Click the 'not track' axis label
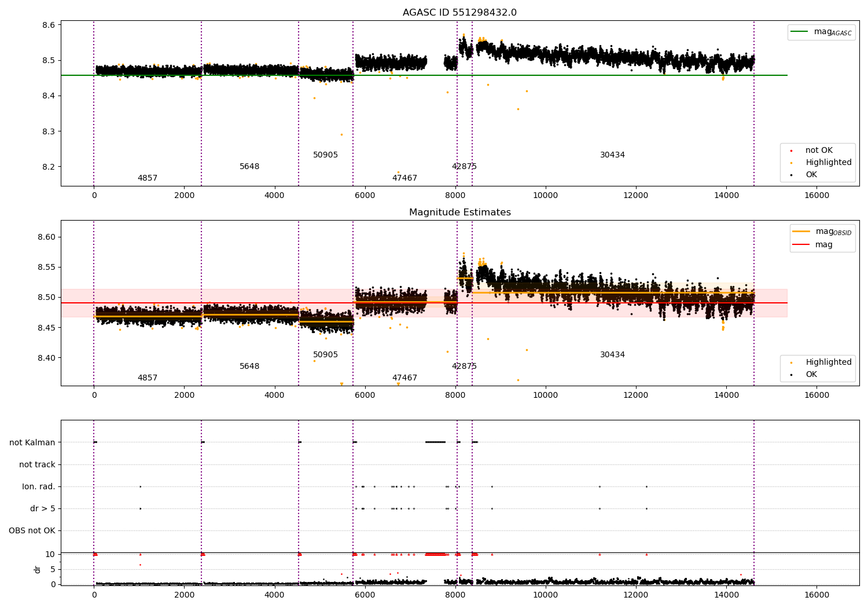 tap(37, 465)
